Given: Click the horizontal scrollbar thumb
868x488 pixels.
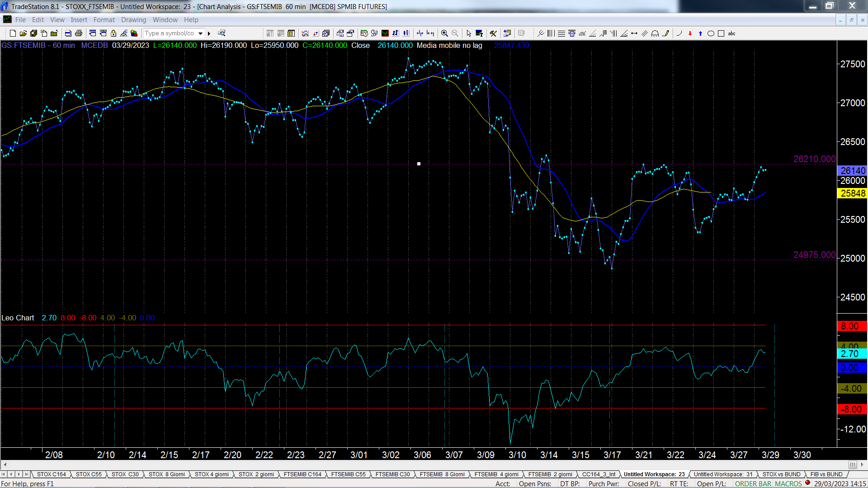Looking at the screenshot, I should click(x=852, y=465).
